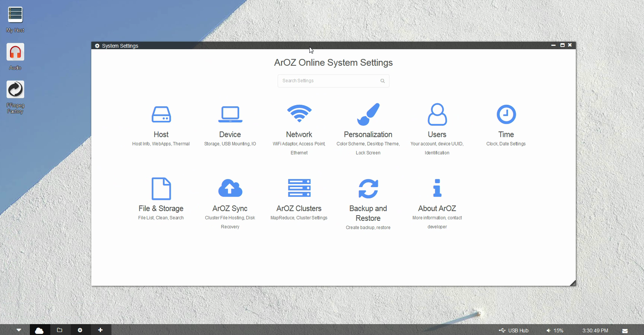This screenshot has width=644, height=335.
Task: Open the Host settings drive icon
Action: click(161, 115)
